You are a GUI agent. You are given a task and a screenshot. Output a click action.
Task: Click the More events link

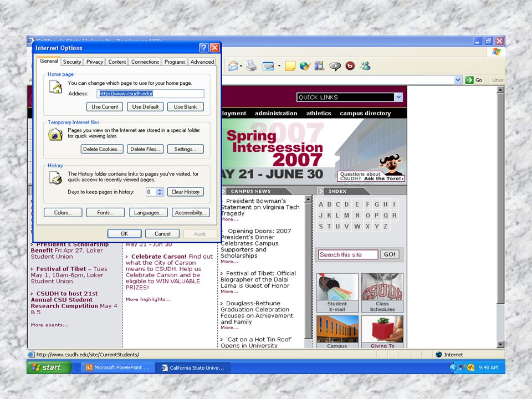[x=49, y=325]
